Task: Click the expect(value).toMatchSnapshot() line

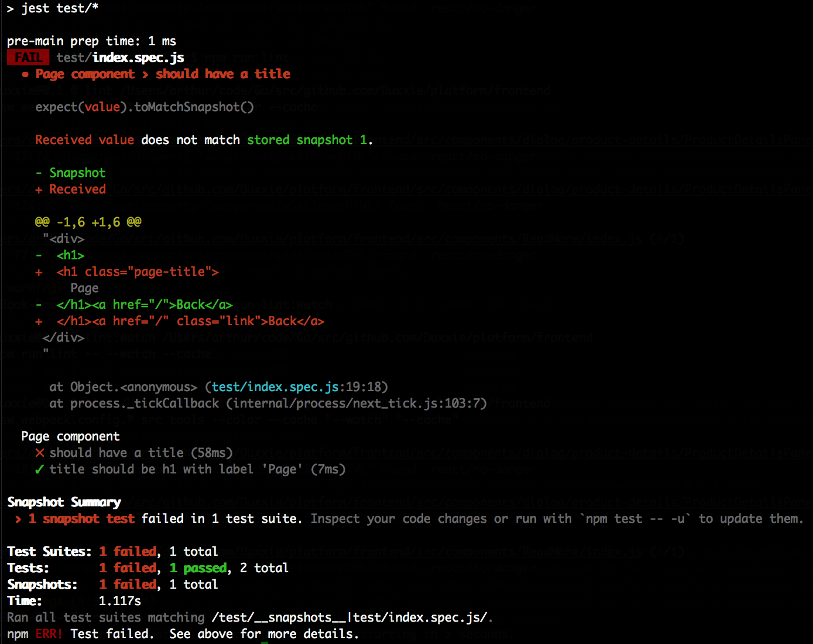Action: tap(145, 107)
